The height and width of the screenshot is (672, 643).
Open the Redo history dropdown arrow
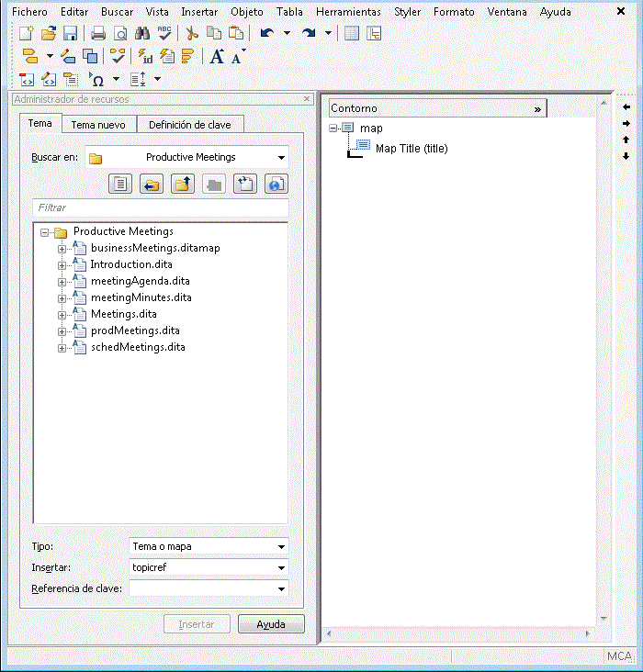pos(328,33)
